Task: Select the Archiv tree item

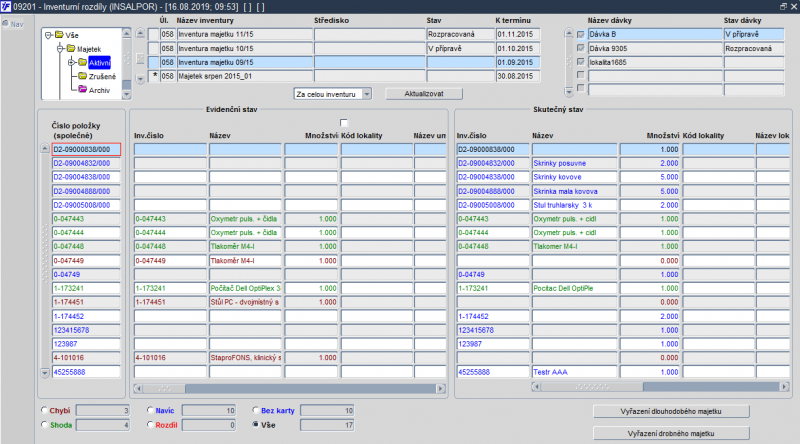Action: (x=99, y=90)
